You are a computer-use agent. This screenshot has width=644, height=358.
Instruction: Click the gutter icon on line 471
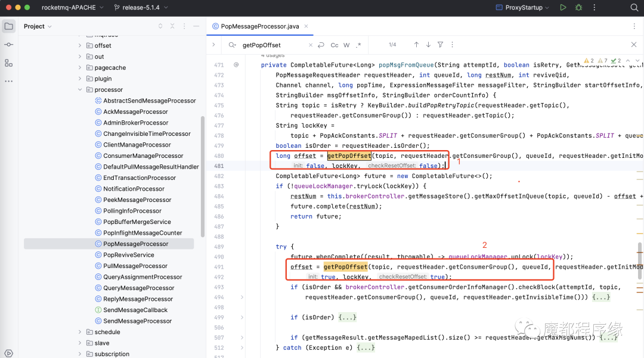pyautogui.click(x=236, y=65)
